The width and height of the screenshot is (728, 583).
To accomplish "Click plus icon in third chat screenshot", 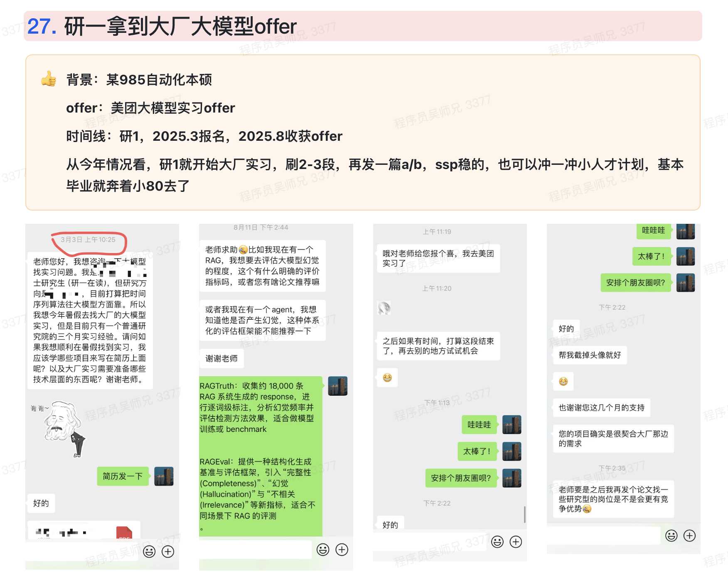I will 516,541.
